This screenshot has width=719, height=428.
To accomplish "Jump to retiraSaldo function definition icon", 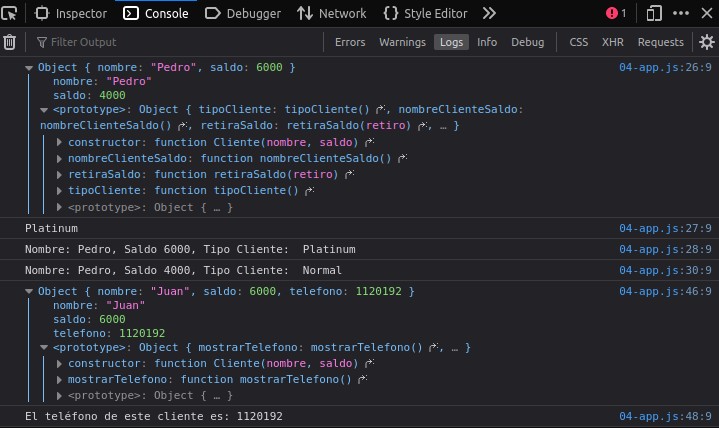I will tap(349, 174).
